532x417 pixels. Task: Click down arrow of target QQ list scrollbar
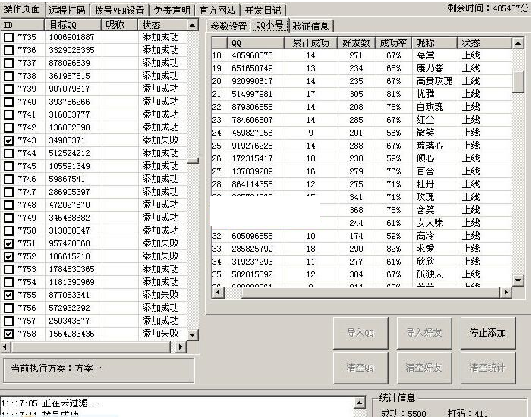(x=192, y=334)
